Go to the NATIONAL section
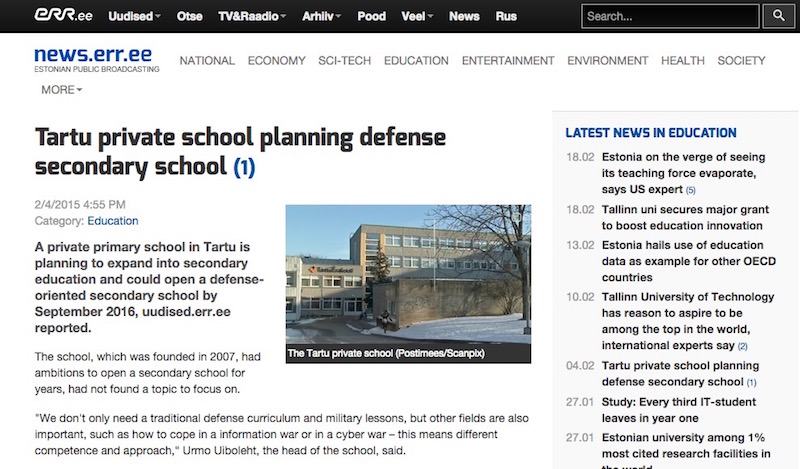The height and width of the screenshot is (469, 800). (207, 61)
